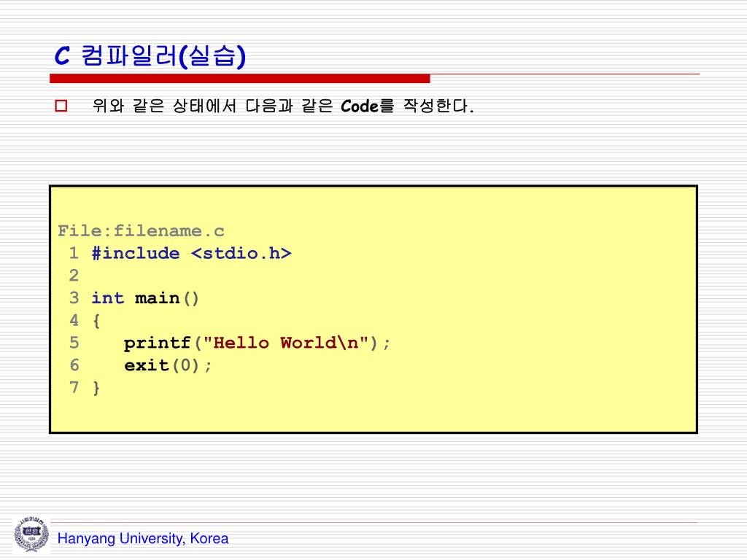Click the 'int main()' code line
747x560 pixels.
[x=145, y=298]
